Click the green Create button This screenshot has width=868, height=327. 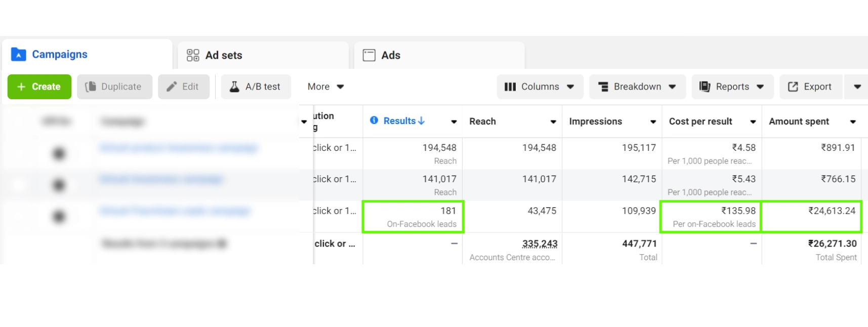pos(39,87)
